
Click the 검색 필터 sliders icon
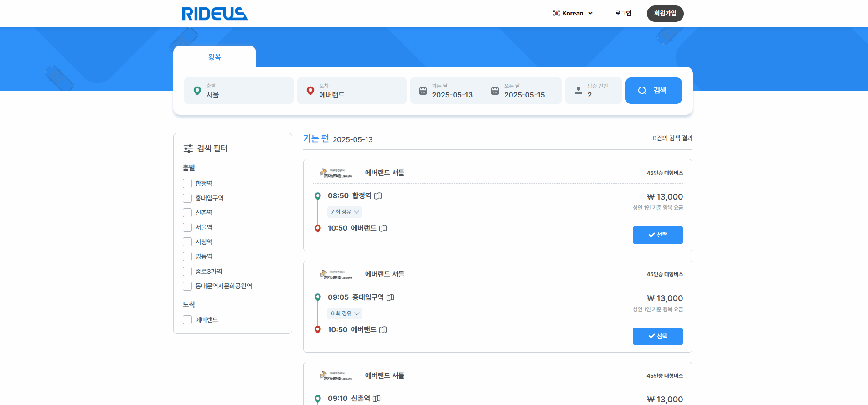point(188,149)
